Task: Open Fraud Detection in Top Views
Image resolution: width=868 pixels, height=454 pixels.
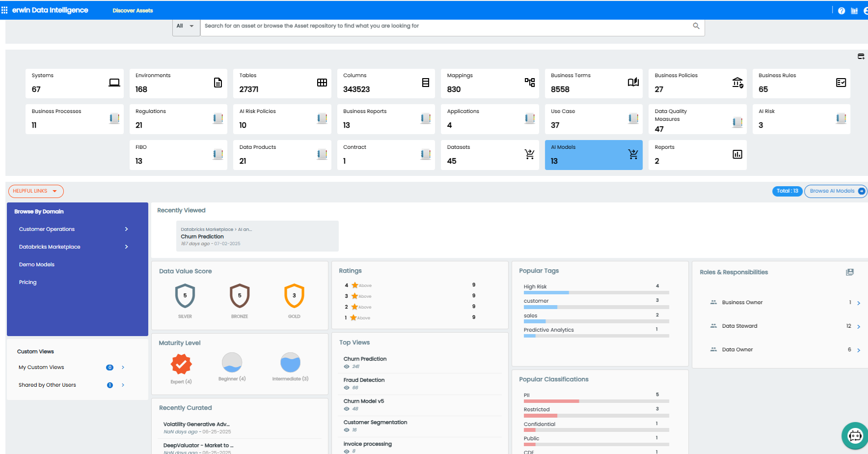Action: [364, 380]
